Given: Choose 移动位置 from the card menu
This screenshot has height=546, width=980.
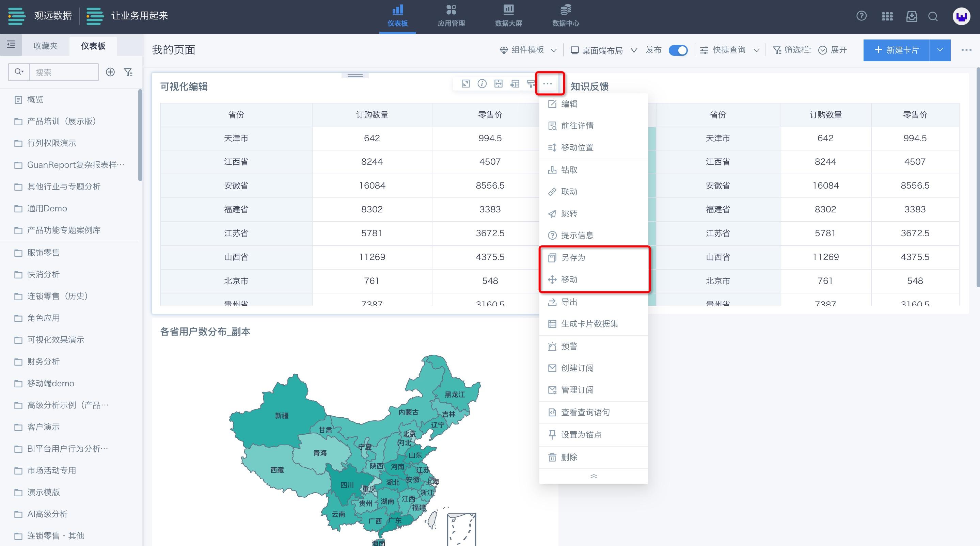Looking at the screenshot, I should 594,147.
